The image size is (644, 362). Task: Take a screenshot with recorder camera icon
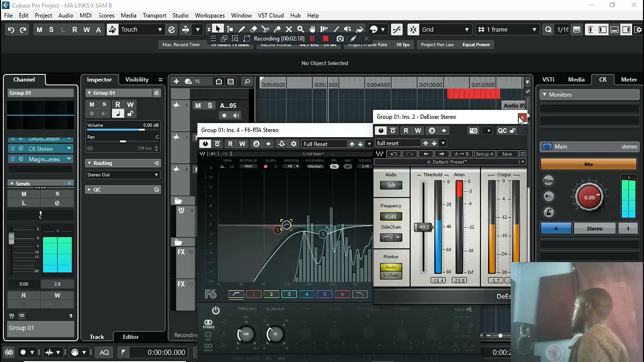click(340, 39)
